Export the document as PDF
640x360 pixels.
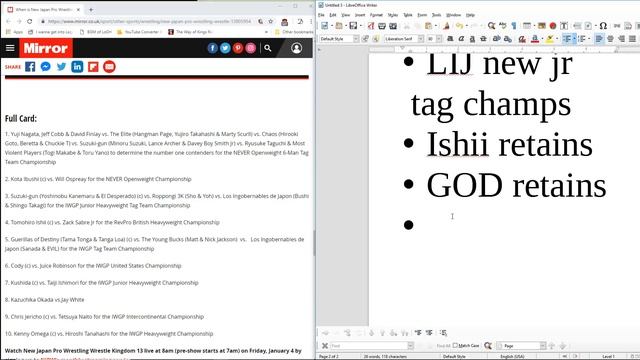tap(371, 26)
